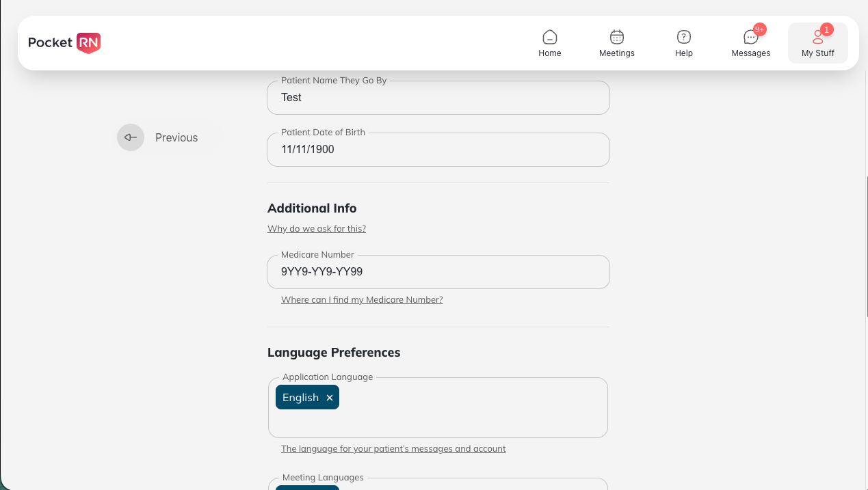Viewport: 868px width, 490px height.
Task: Click the Previous button label
Action: 176,137
